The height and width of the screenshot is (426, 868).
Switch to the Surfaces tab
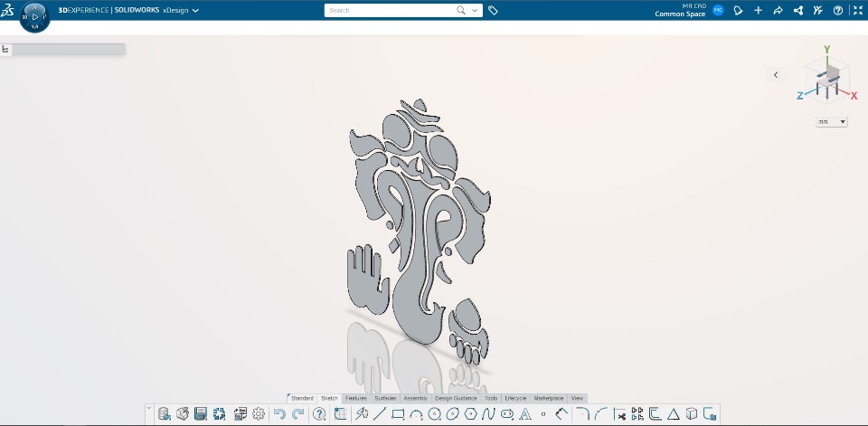(x=385, y=398)
